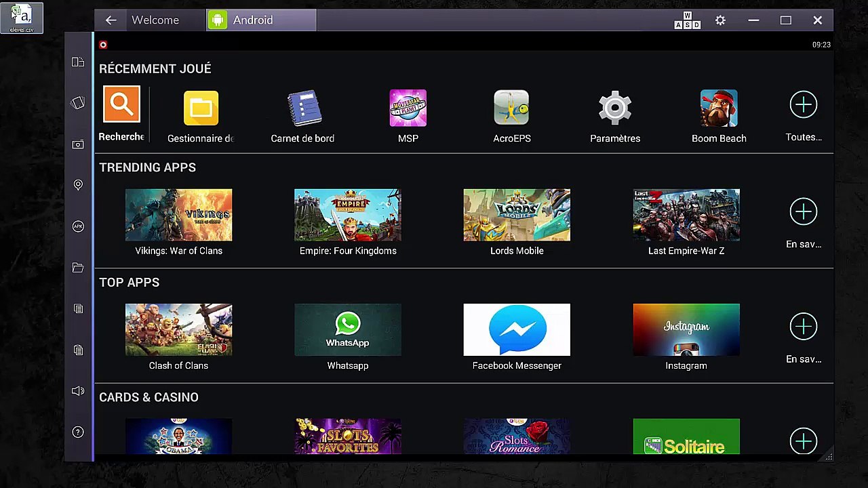Image resolution: width=868 pixels, height=488 pixels.
Task: Open the Slots Romance thumbnail
Action: coord(517,436)
